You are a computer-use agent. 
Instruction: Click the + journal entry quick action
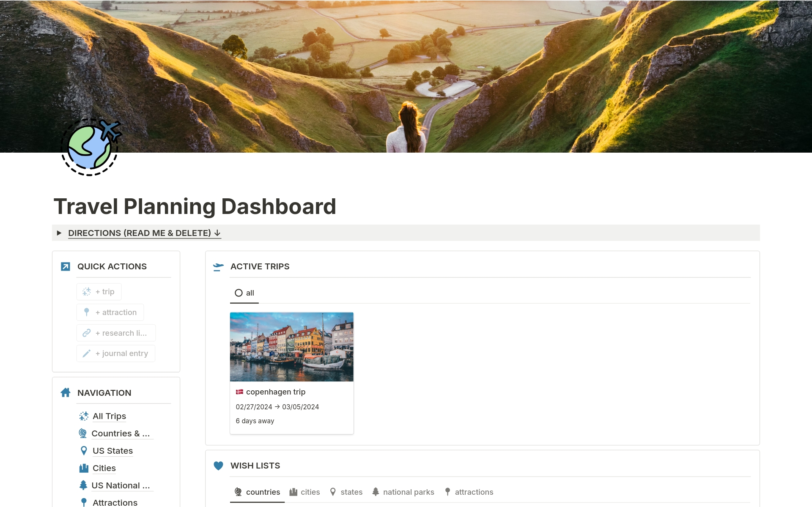click(x=115, y=353)
